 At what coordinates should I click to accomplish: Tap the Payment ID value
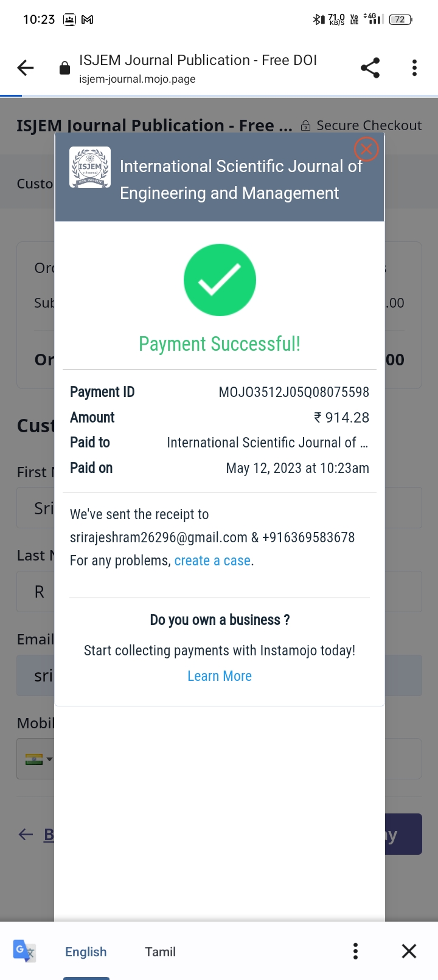pos(294,392)
